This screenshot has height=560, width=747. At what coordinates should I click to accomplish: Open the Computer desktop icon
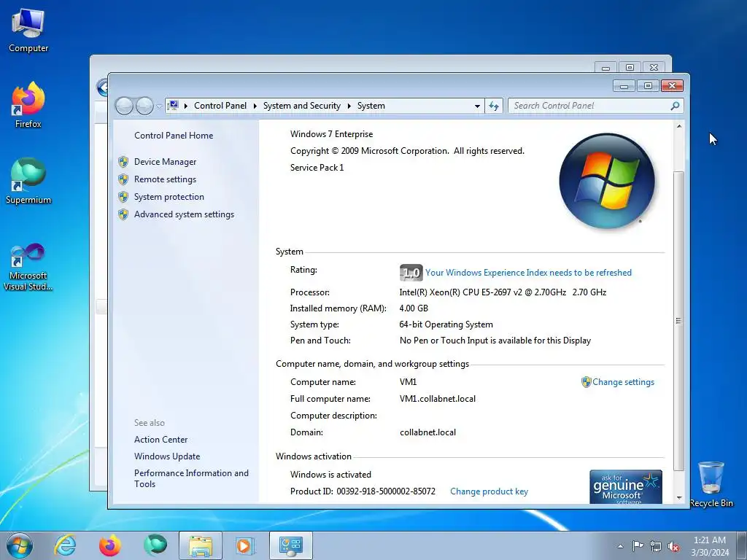28,31
